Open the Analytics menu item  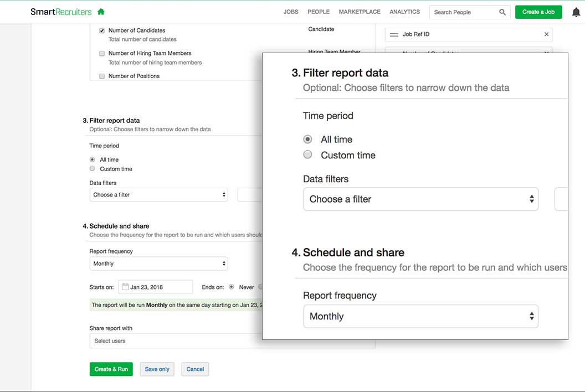(x=404, y=12)
